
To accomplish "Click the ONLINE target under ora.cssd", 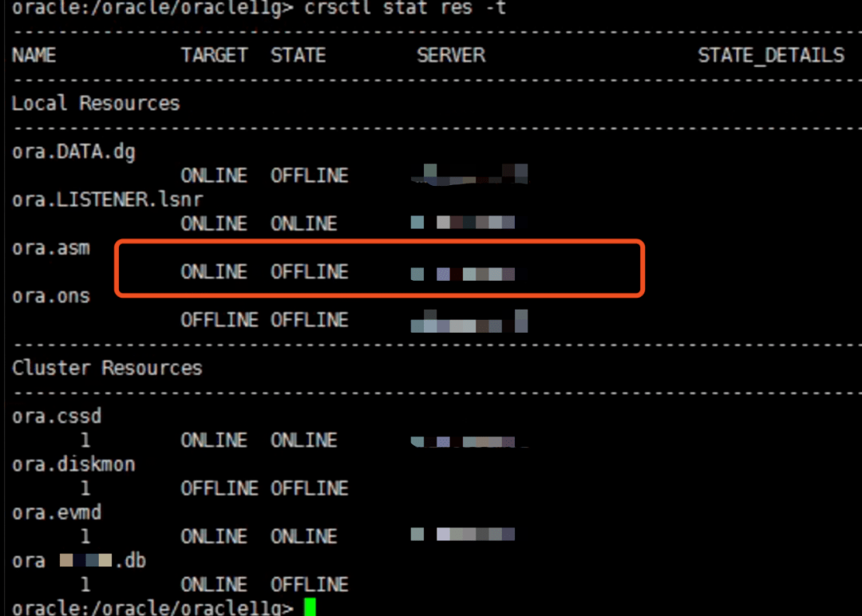I will pos(214,440).
